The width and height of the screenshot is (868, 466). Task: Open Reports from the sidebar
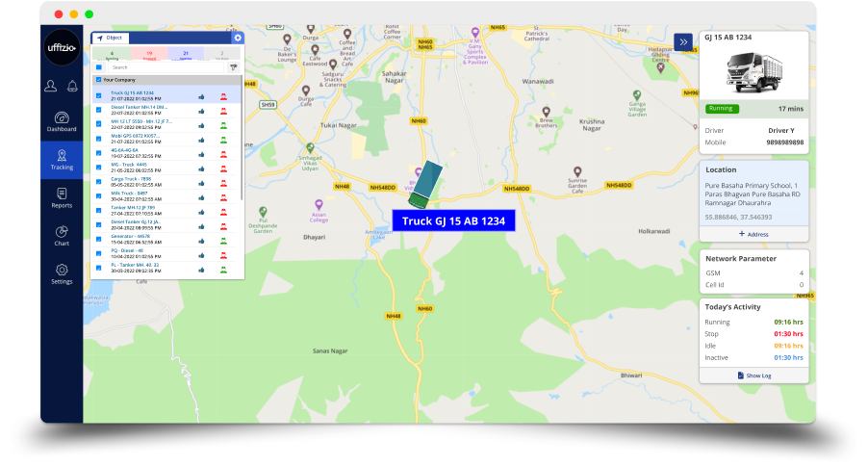62,197
